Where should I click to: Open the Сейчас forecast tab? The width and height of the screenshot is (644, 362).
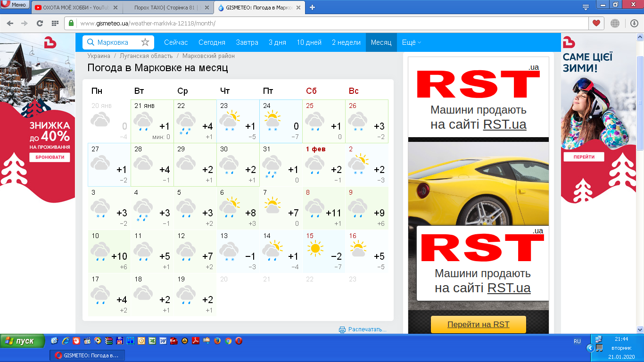[176, 42]
